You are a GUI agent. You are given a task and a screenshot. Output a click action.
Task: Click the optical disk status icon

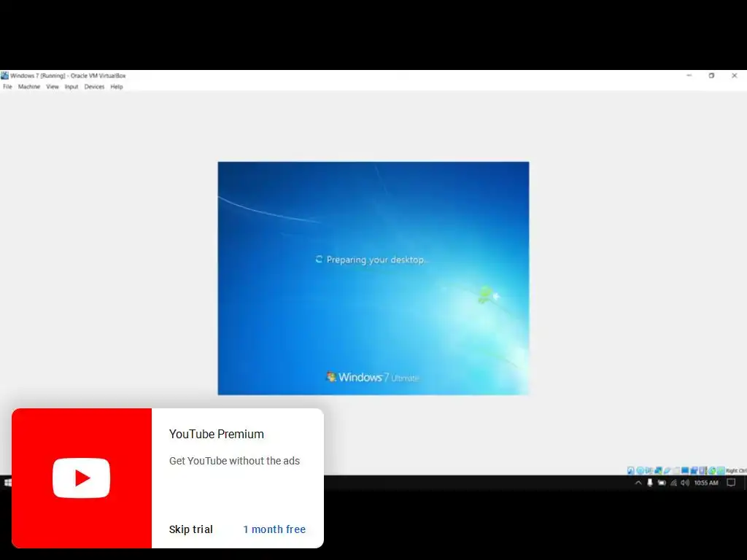(x=640, y=470)
